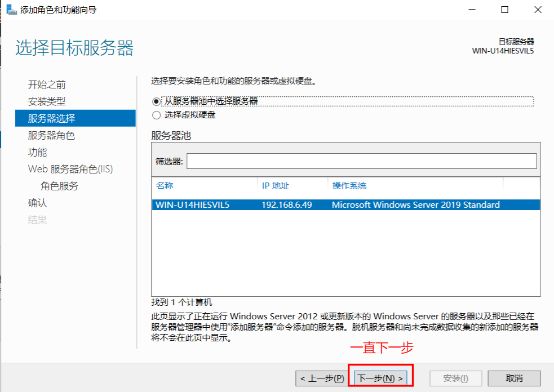This screenshot has width=554, height=392.
Task: Open 服务器选择 step in sidebar
Action: (76, 118)
